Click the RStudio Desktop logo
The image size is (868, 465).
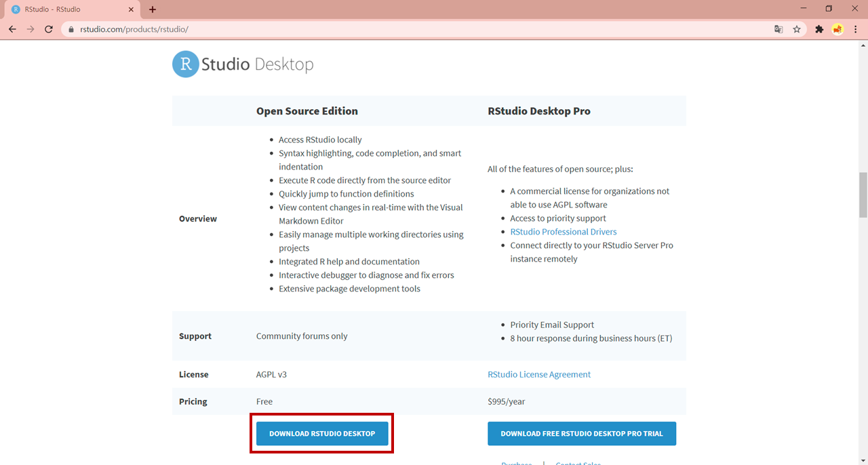(x=243, y=64)
